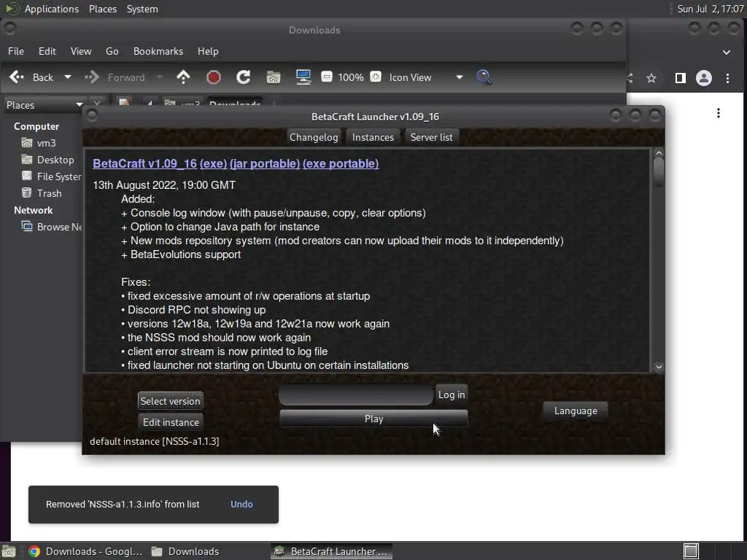Click the magnifier Search icon
This screenshot has height=560, width=747.
tap(484, 77)
